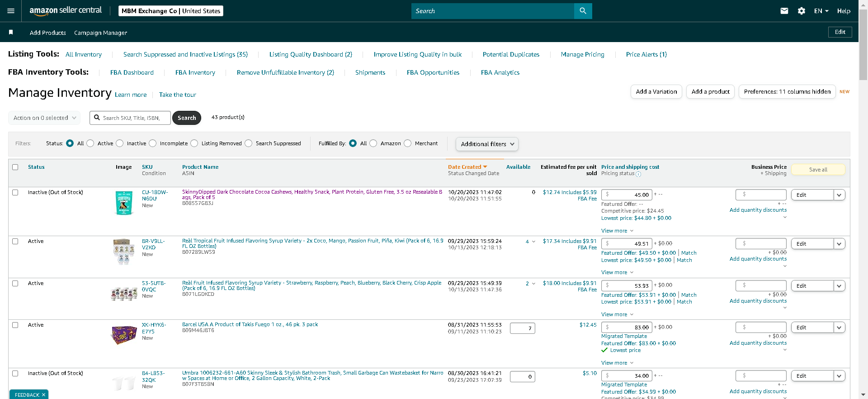Click the Save all button
868x399 pixels.
coord(818,170)
